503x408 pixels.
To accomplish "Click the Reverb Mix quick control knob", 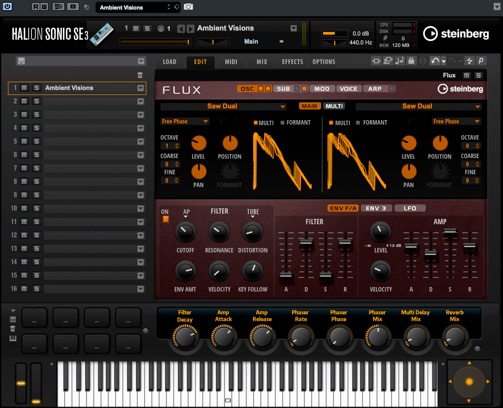I will coord(454,336).
